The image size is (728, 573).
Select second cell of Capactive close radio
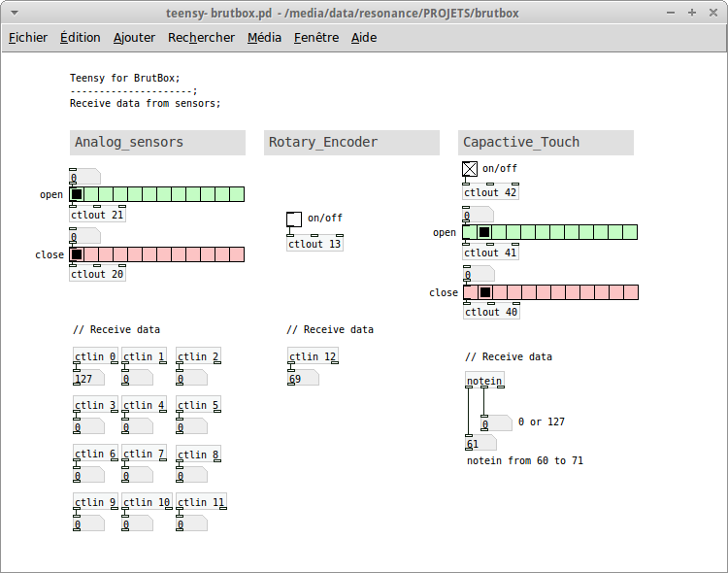pyautogui.click(x=485, y=292)
